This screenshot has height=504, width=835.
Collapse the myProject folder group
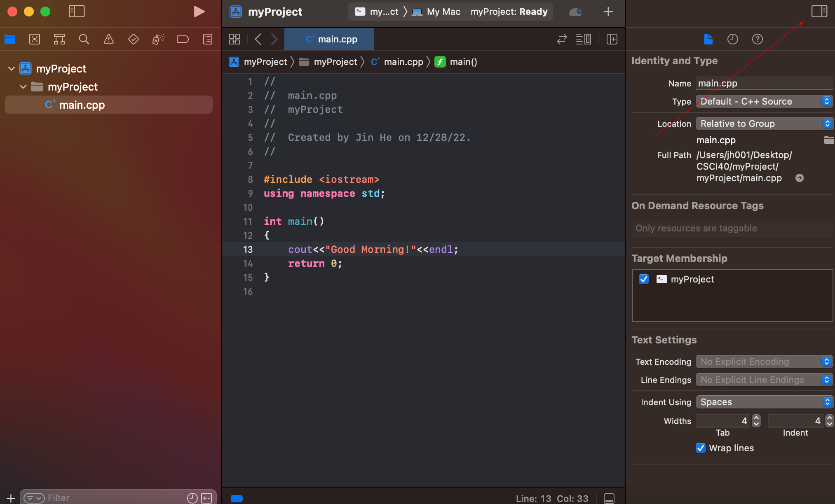23,86
